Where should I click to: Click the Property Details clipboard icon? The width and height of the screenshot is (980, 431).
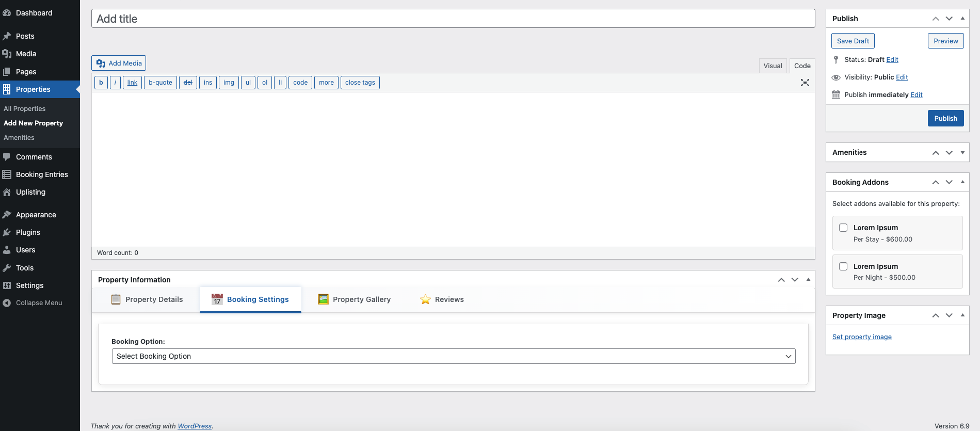pos(116,299)
